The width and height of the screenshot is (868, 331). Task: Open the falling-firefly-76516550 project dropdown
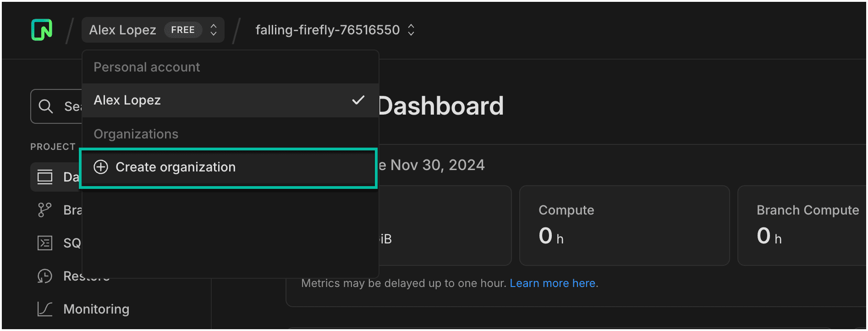328,30
